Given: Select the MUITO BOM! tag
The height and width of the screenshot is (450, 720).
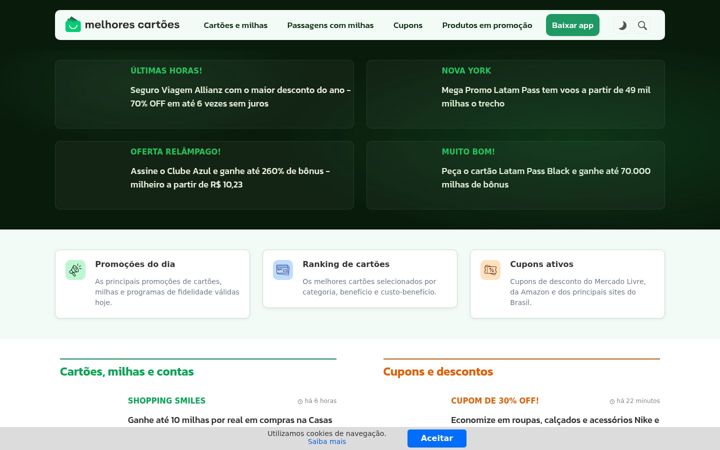Looking at the screenshot, I should point(468,152).
